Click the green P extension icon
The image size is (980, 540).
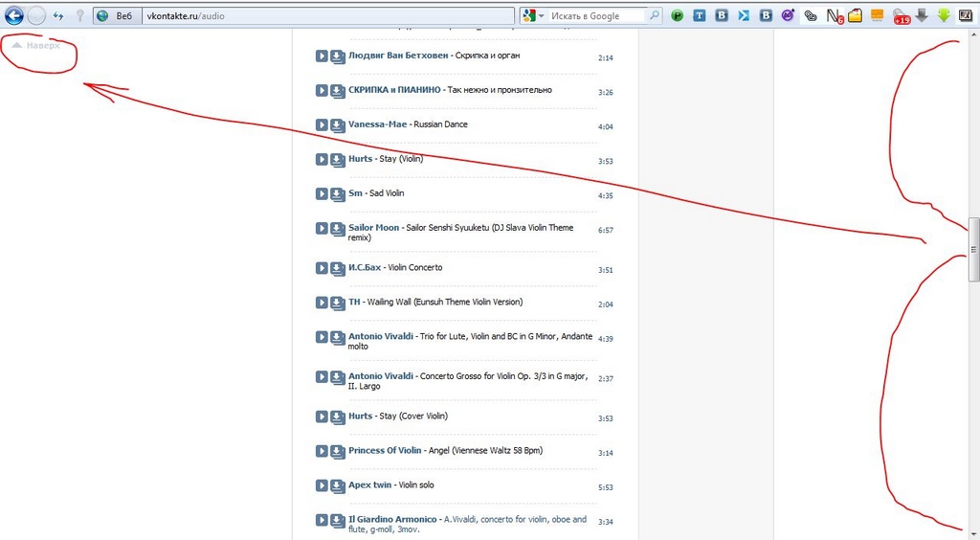point(678,15)
